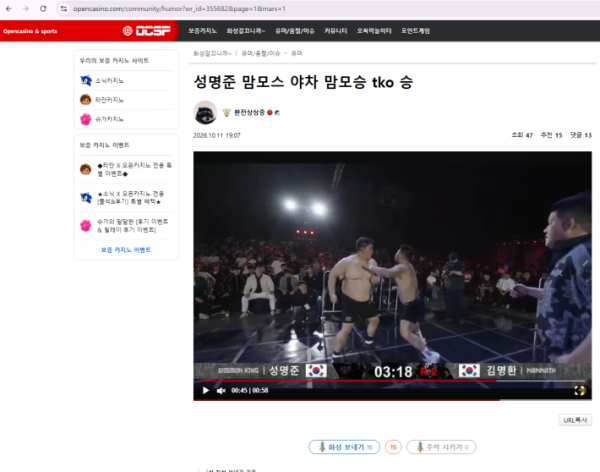Copy URL with URL복사 button
600x472 pixels.
pyautogui.click(x=575, y=420)
